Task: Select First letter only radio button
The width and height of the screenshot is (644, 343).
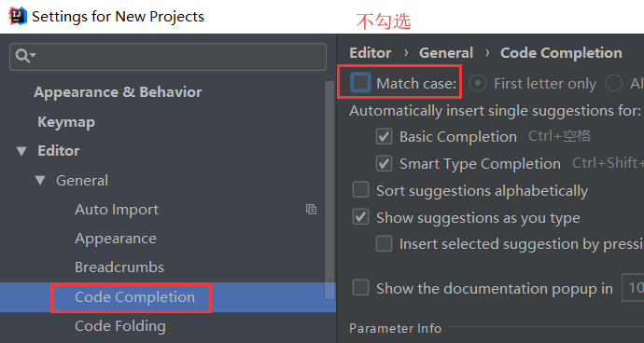Action: pyautogui.click(x=477, y=84)
